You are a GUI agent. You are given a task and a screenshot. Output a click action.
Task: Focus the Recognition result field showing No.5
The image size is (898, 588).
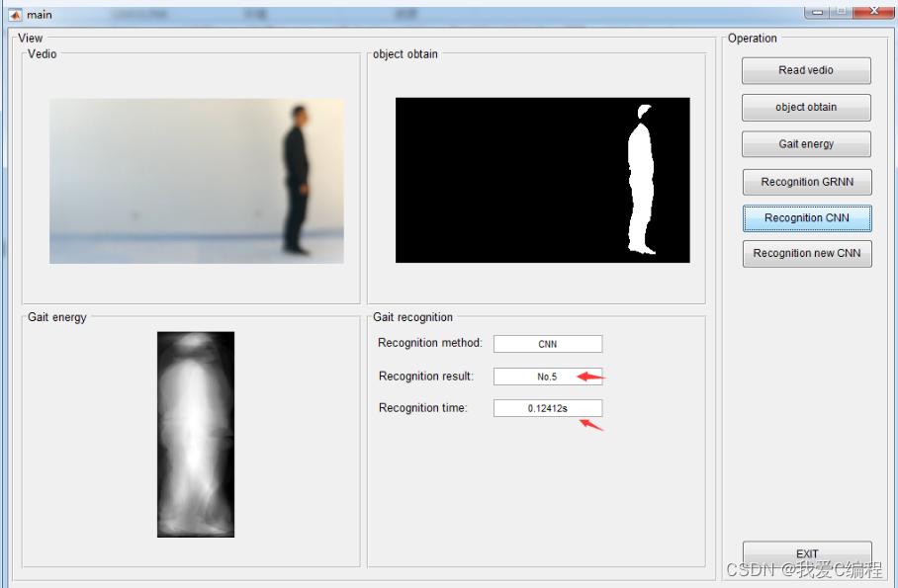(547, 377)
